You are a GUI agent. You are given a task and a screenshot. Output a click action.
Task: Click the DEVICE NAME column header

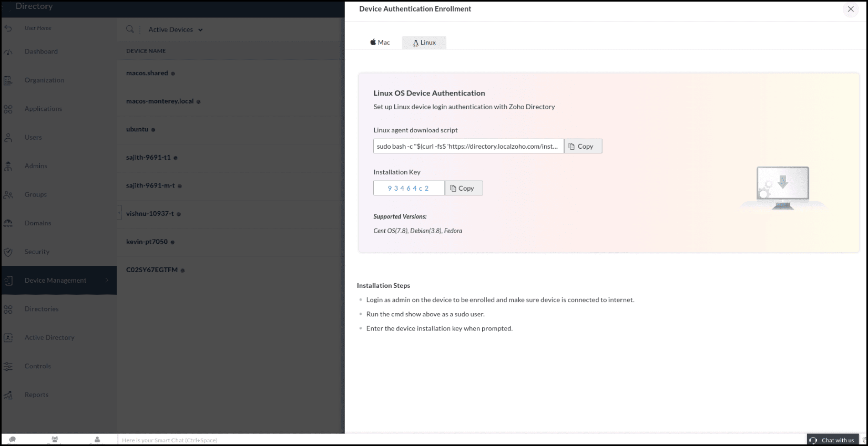click(x=146, y=51)
